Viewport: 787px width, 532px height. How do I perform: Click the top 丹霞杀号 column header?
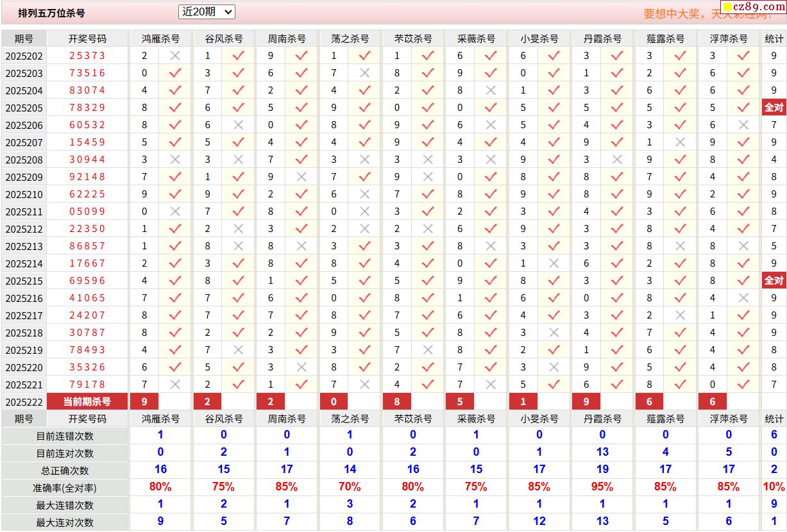tap(602, 38)
